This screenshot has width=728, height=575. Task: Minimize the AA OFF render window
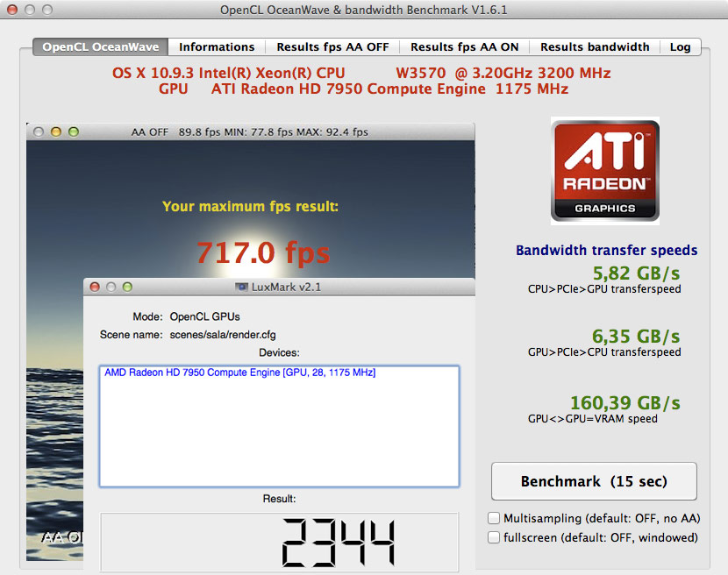(56, 131)
